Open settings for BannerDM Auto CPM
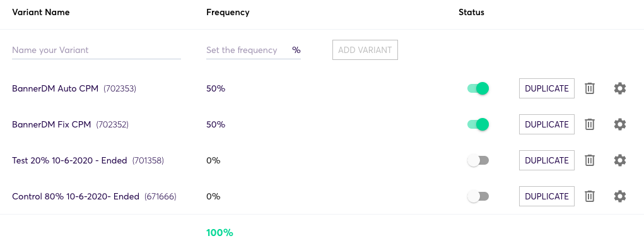 pos(620,88)
